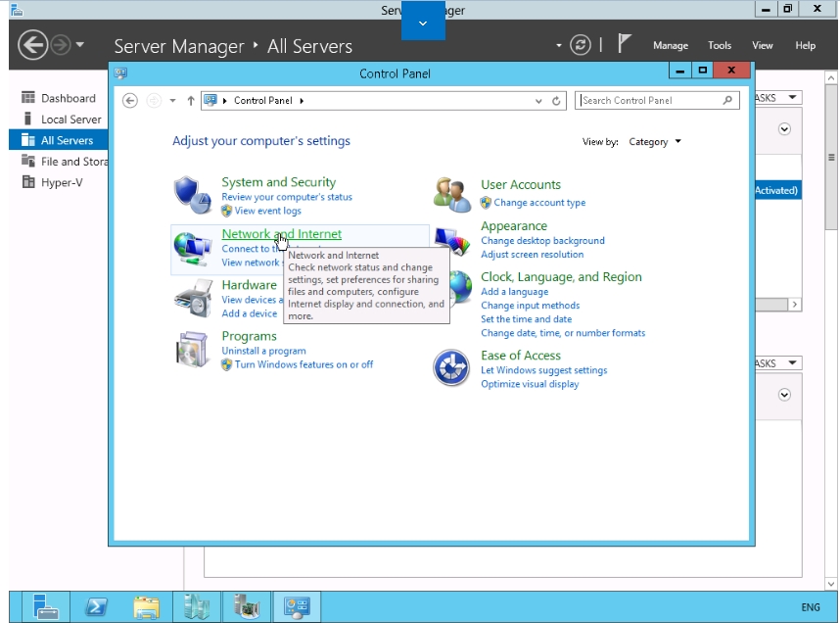840x623 pixels.
Task: Click the Network and Internet heading
Action: tap(281, 234)
